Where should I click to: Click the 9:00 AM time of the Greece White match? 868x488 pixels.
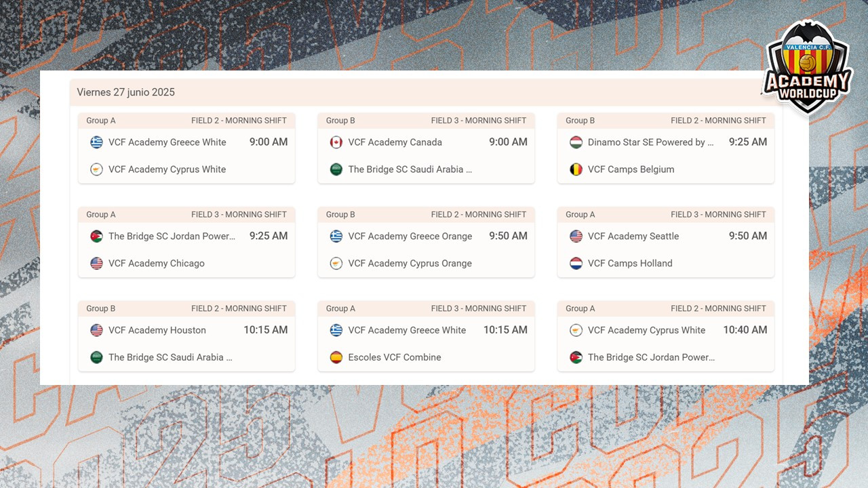(269, 142)
